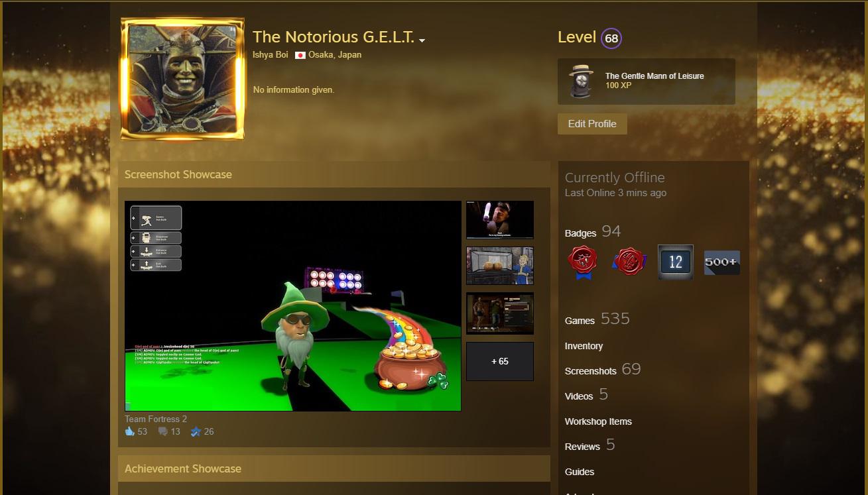Show the +65 more screenshots

pyautogui.click(x=500, y=361)
